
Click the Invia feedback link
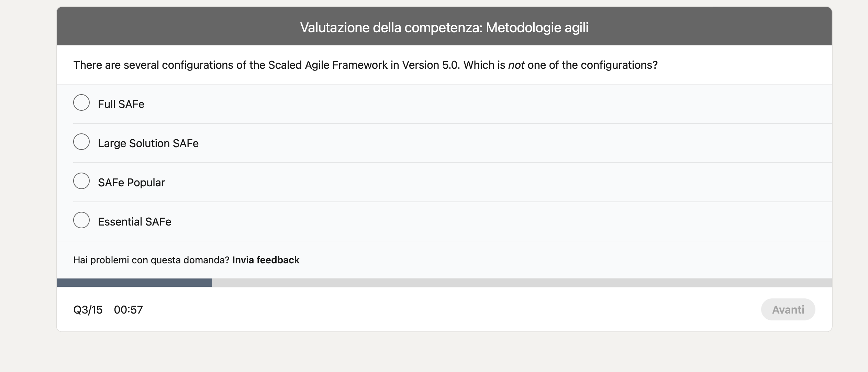point(266,260)
